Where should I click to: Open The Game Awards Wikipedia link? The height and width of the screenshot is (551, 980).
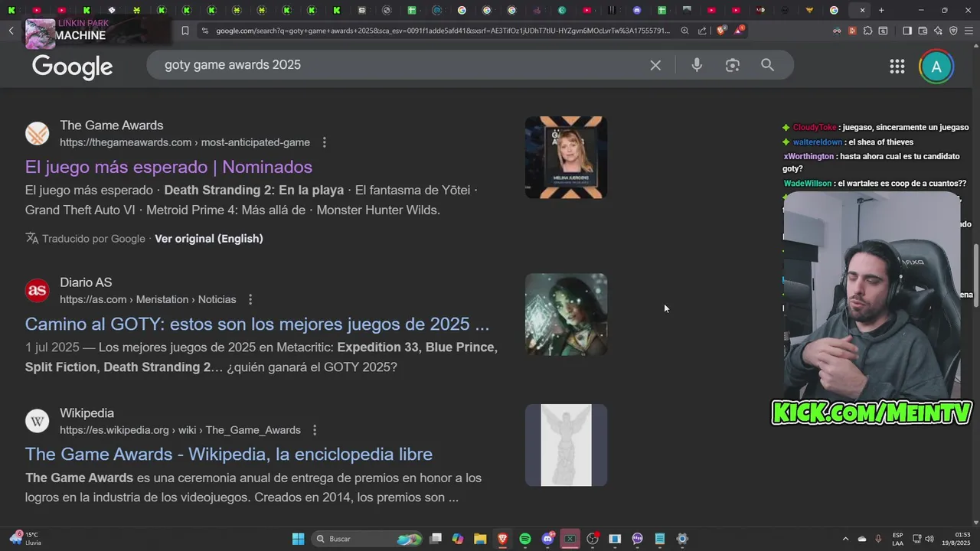(x=229, y=454)
